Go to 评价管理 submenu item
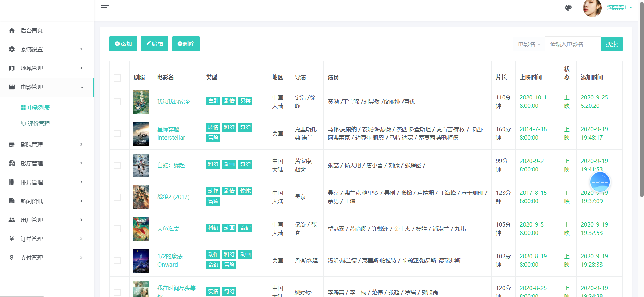 (x=39, y=124)
